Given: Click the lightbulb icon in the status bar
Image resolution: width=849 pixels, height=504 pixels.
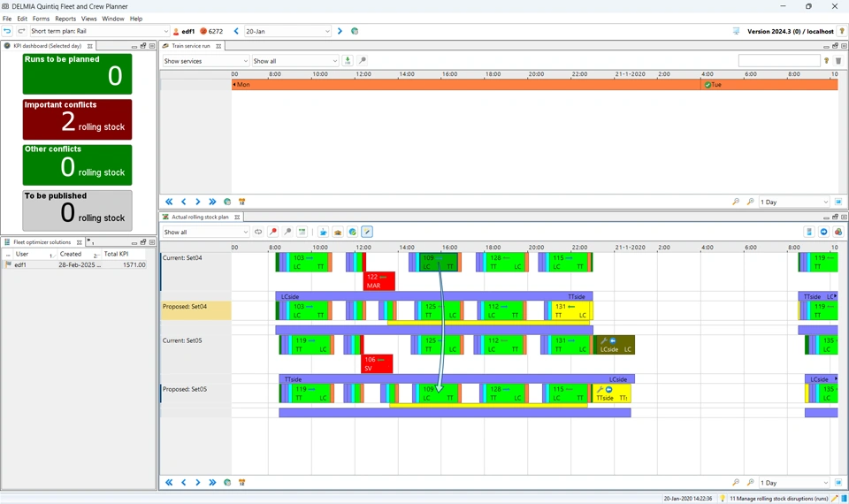Looking at the screenshot, I should 722,498.
